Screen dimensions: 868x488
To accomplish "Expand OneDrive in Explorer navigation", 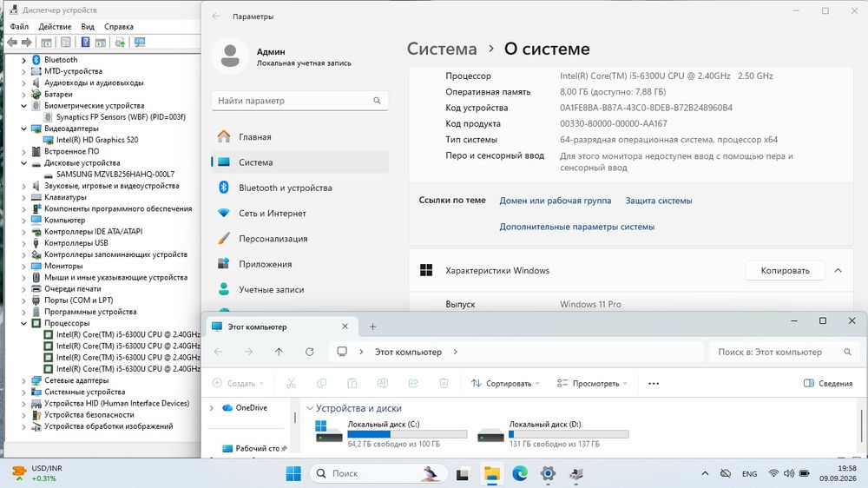I will tap(212, 408).
